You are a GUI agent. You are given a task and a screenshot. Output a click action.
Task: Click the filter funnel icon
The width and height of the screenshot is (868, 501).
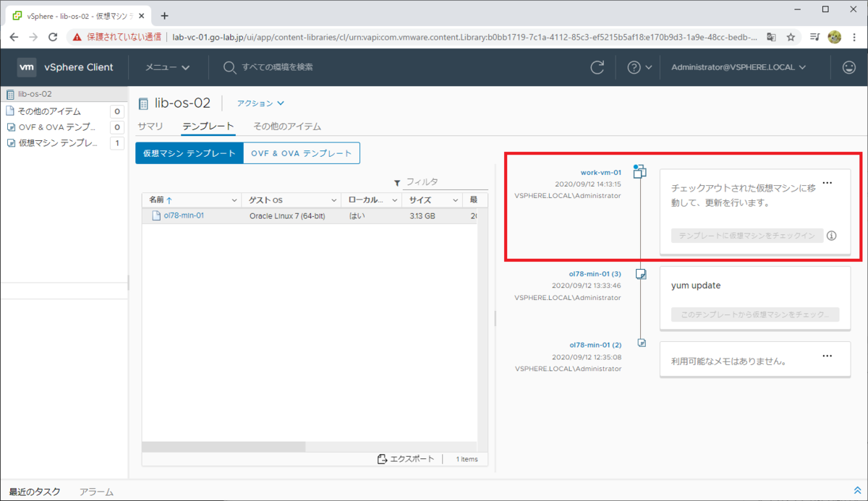[397, 183]
